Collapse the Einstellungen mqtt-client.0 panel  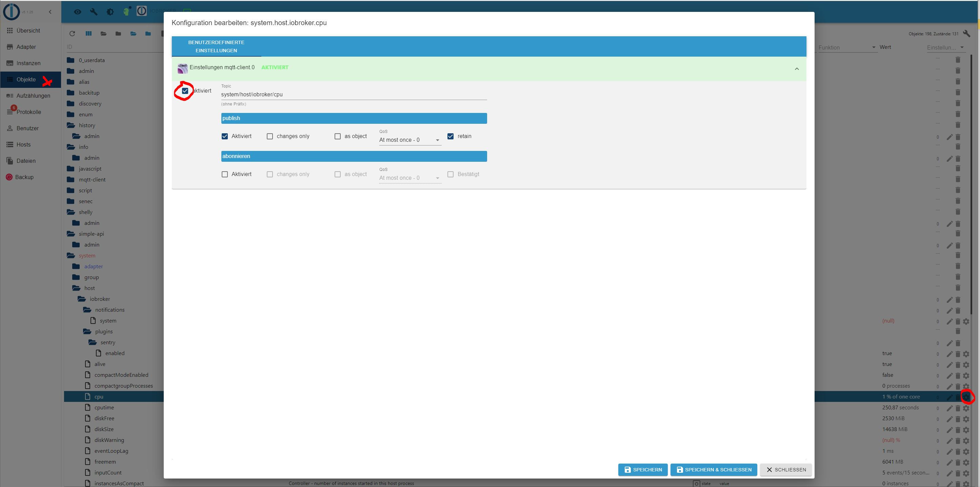click(797, 69)
